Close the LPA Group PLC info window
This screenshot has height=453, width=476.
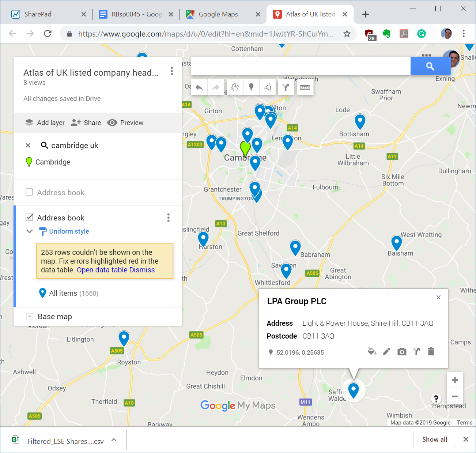coord(438,297)
